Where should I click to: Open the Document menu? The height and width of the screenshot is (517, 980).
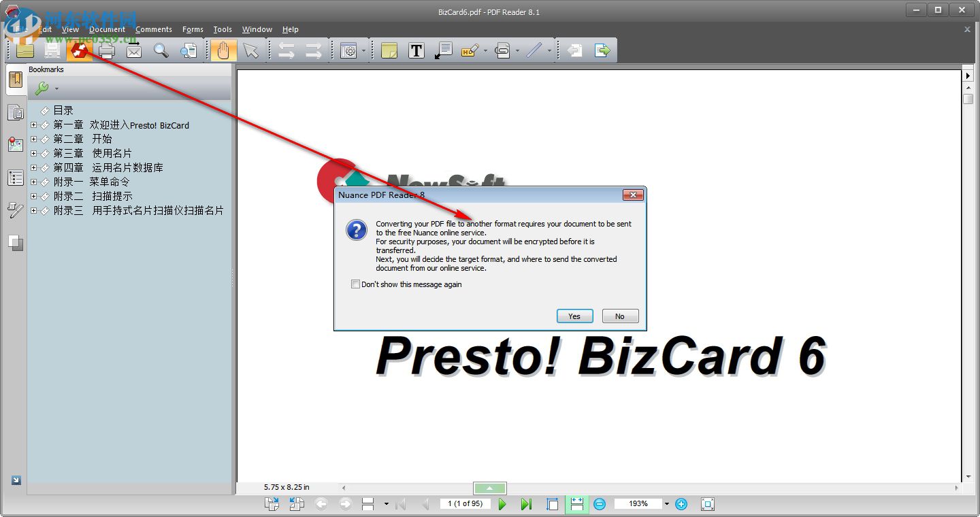point(107,29)
